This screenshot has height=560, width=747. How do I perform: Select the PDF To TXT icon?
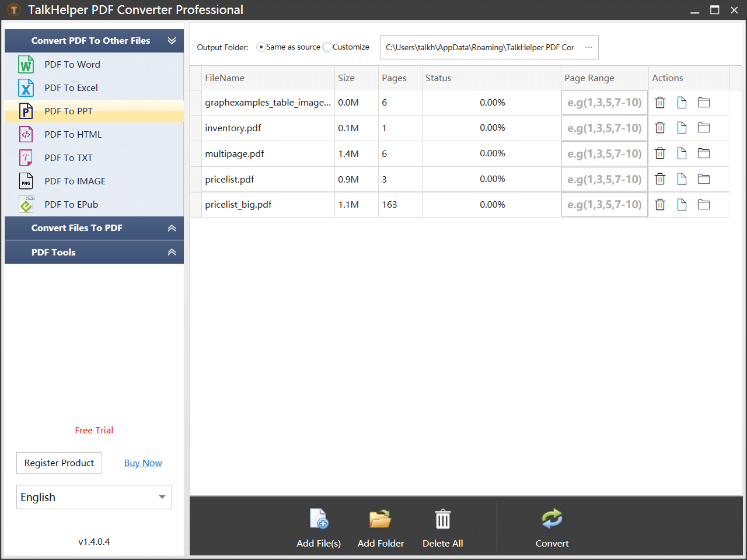[x=26, y=157]
